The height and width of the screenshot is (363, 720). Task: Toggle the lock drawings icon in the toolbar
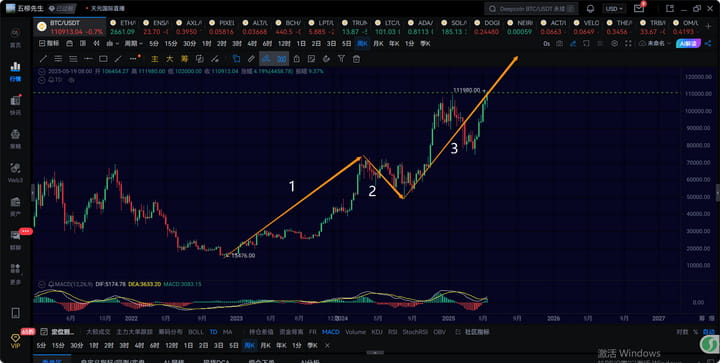click(x=297, y=59)
